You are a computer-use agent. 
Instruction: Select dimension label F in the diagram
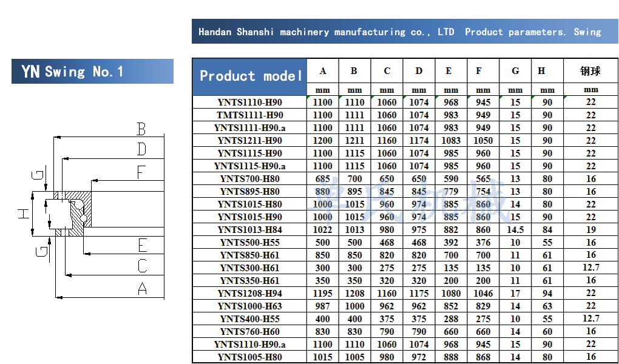141,172
